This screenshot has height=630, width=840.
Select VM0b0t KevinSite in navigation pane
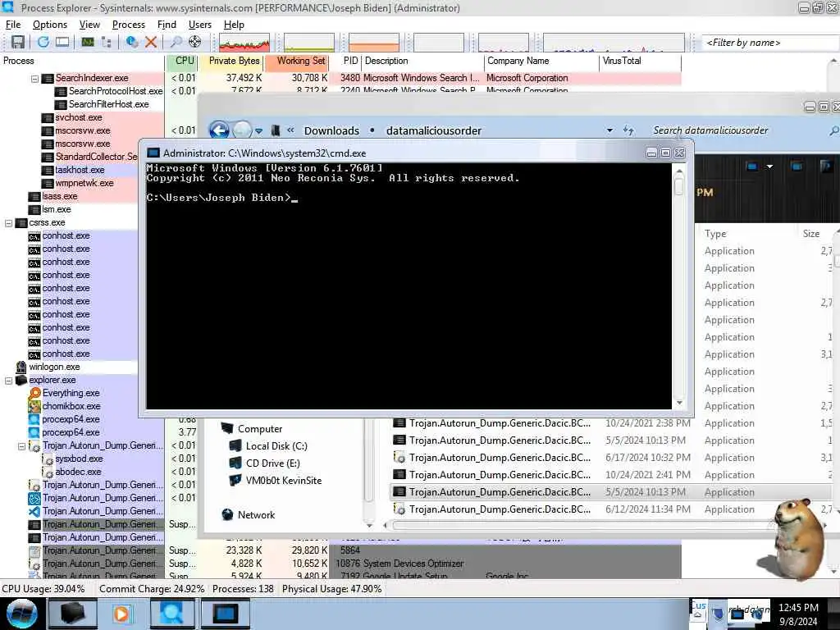click(x=283, y=481)
